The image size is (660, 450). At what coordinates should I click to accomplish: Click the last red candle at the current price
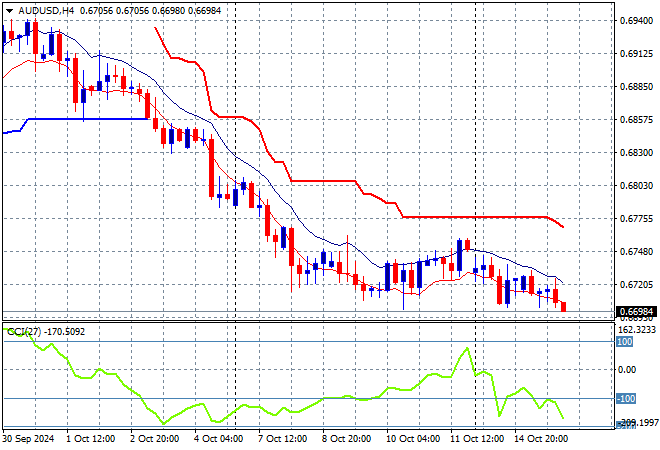click(x=564, y=307)
